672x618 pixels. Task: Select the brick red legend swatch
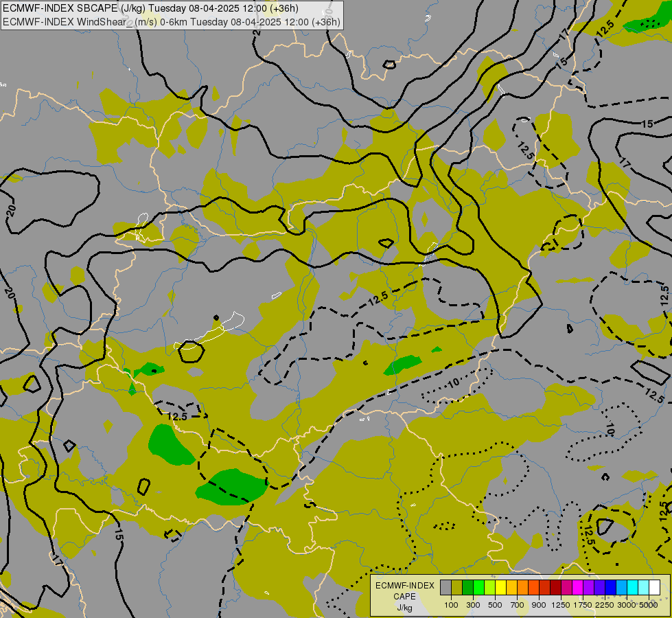tap(545, 588)
